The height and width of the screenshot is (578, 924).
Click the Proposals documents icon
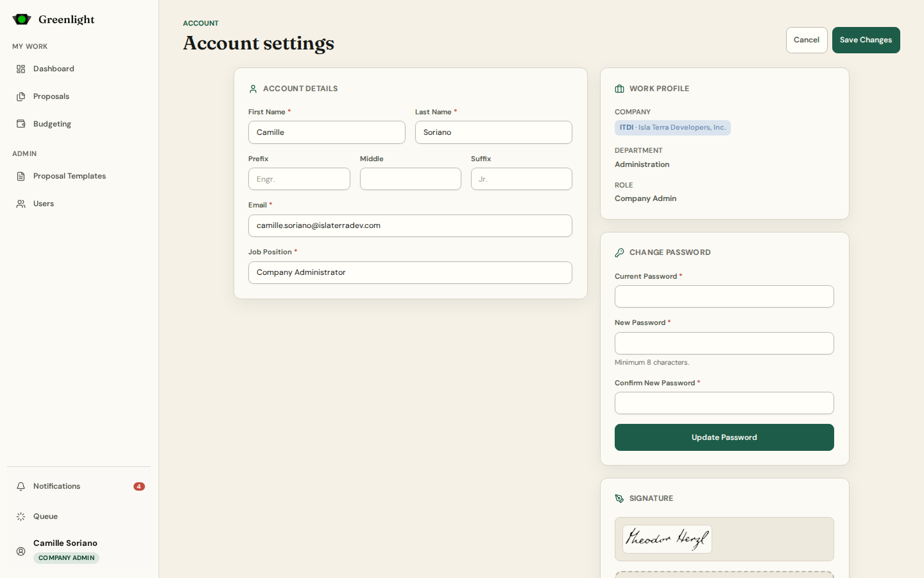(x=21, y=96)
